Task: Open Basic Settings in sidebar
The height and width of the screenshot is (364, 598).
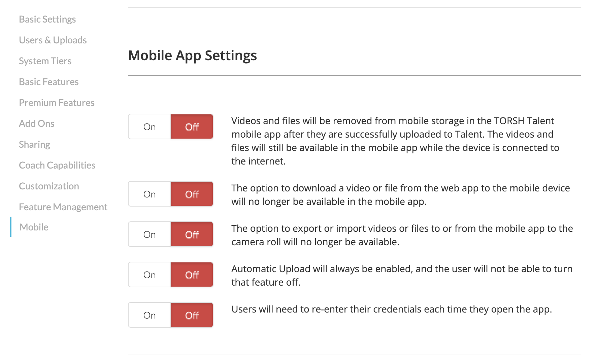Action: click(47, 20)
